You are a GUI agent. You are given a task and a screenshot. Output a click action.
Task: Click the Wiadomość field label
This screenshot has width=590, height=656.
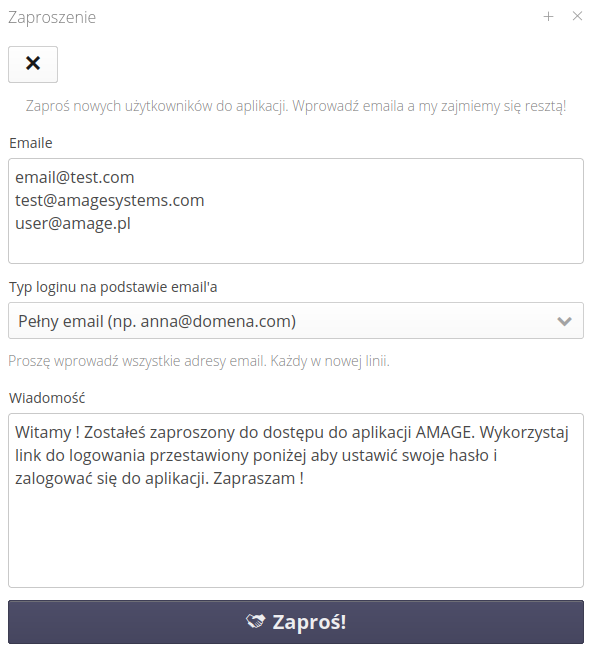(47, 398)
